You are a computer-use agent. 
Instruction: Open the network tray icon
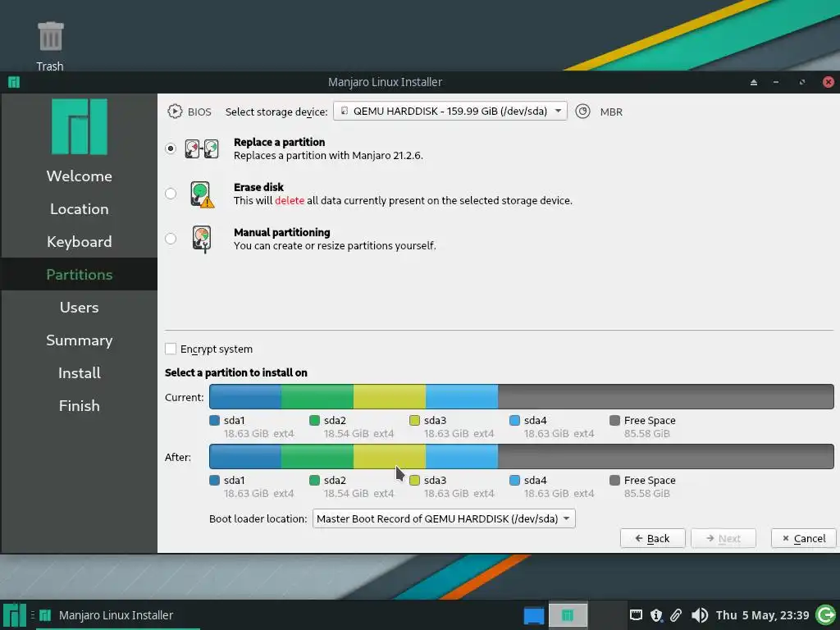[636, 615]
